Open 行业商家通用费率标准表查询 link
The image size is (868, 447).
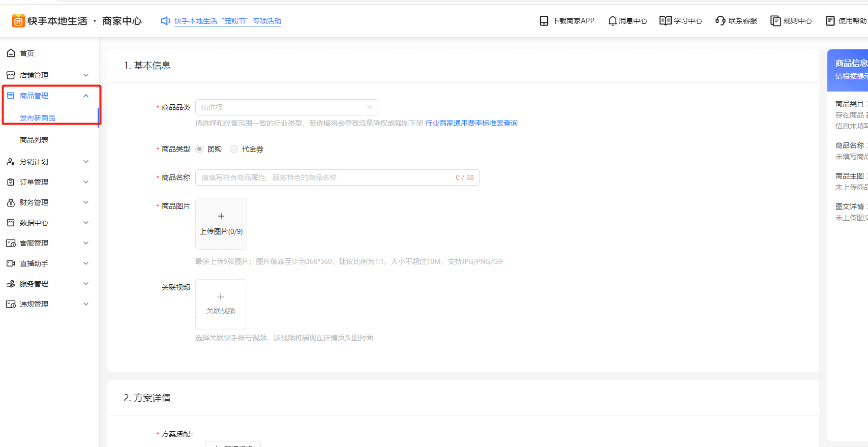point(471,123)
